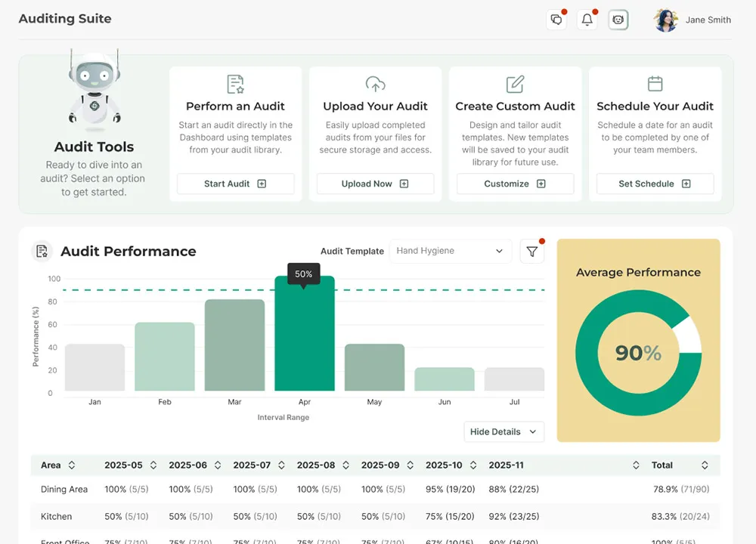Click the plus icon in Start Audit

(262, 184)
